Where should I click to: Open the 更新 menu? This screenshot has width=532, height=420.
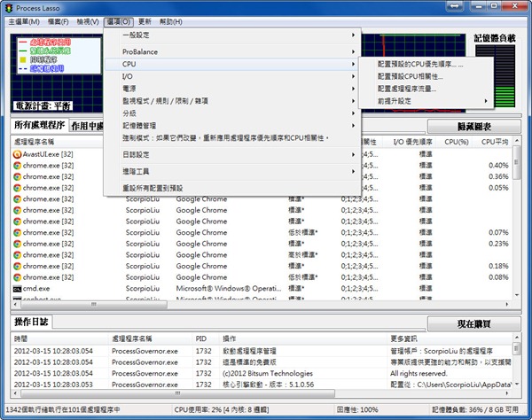[x=145, y=21]
